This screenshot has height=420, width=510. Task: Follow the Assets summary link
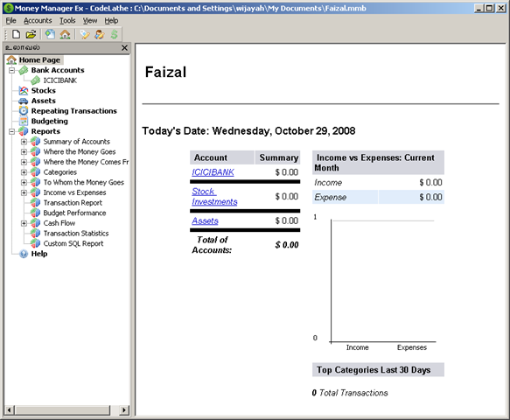click(205, 220)
